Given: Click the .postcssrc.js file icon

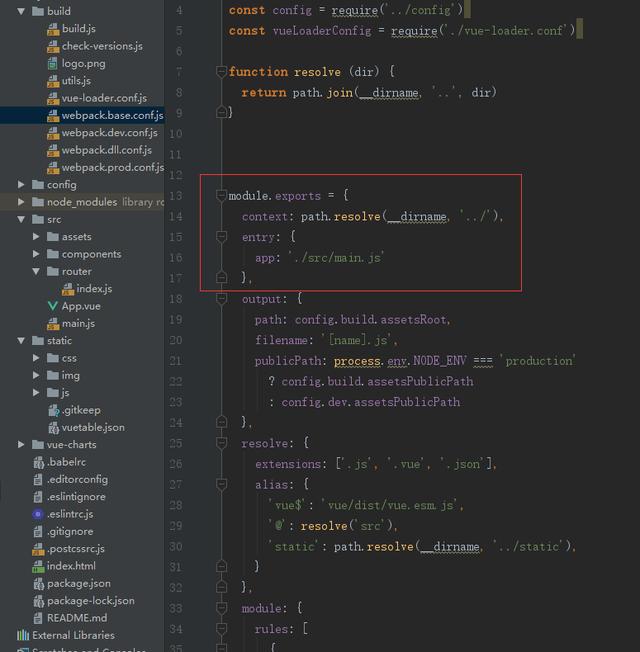Looking at the screenshot, I should coord(38,549).
